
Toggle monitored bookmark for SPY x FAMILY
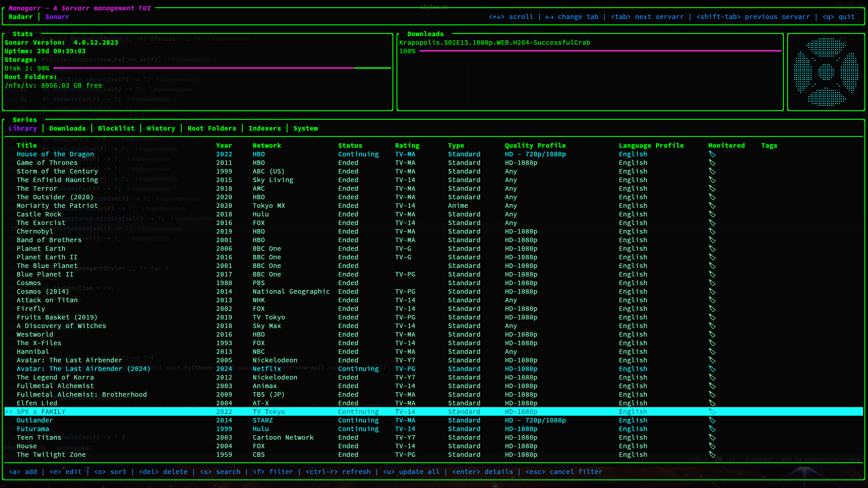click(x=712, y=412)
